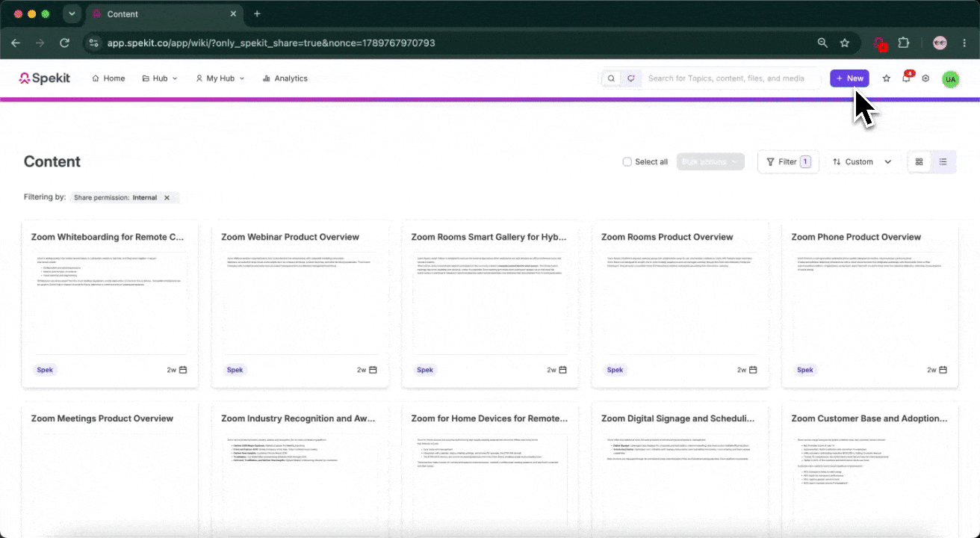Open the notifications bell
Screen dimensions: 980x538
tap(906, 78)
